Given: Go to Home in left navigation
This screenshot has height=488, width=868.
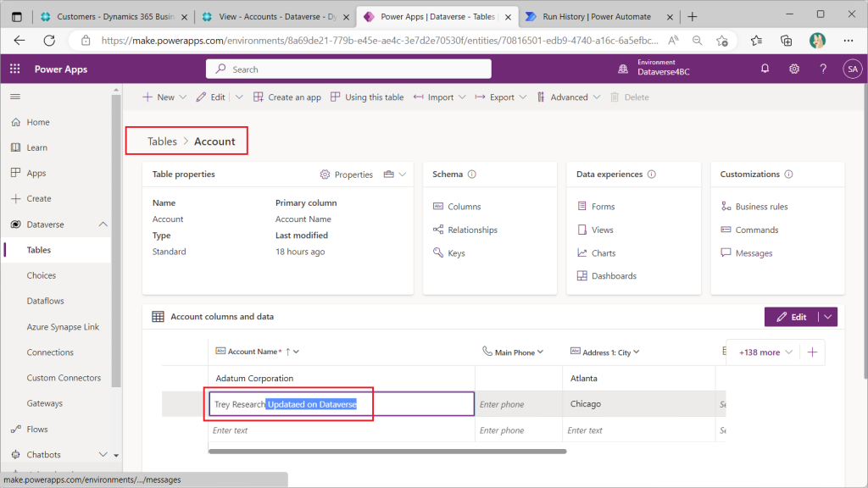Looking at the screenshot, I should (x=37, y=122).
